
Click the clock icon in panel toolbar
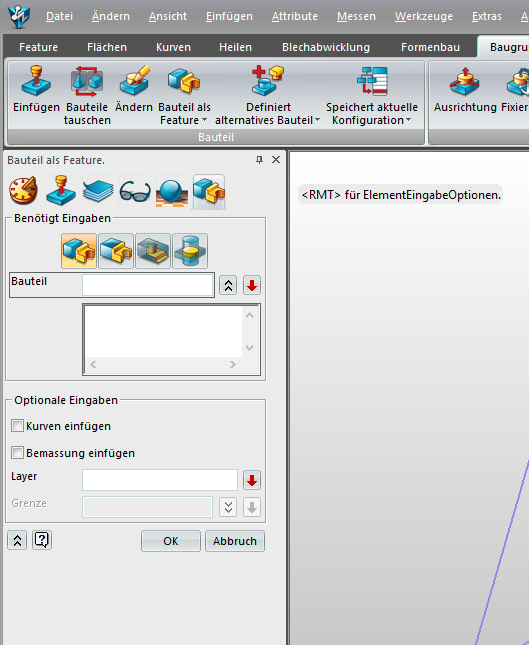click(23, 191)
